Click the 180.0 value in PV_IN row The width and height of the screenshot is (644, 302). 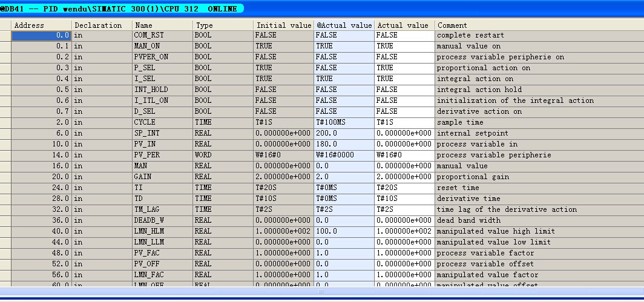point(344,144)
